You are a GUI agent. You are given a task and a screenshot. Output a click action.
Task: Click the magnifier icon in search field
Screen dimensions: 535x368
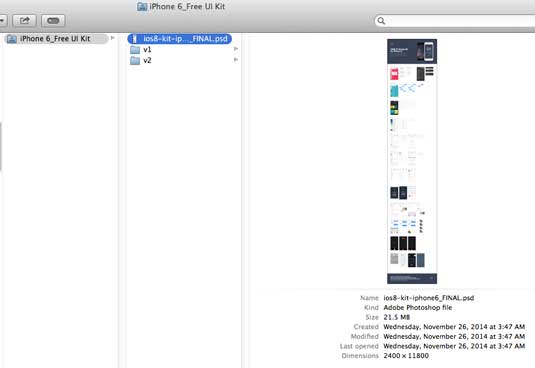tap(381, 21)
